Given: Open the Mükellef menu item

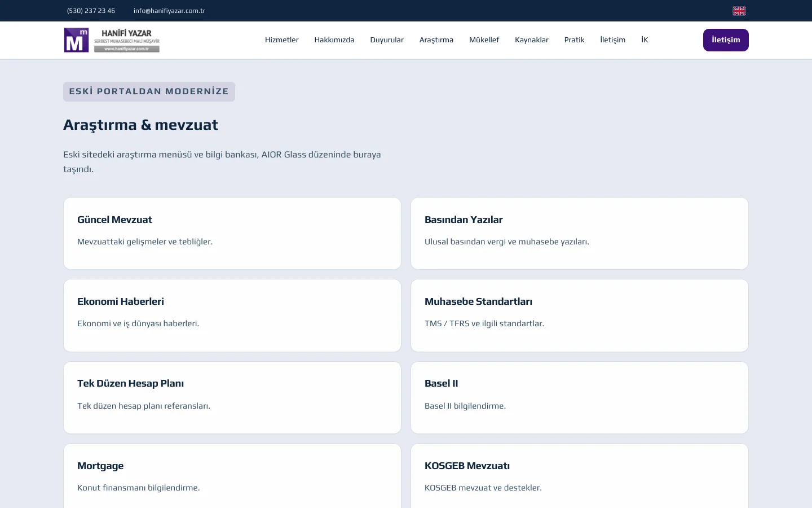Looking at the screenshot, I should 484,40.
